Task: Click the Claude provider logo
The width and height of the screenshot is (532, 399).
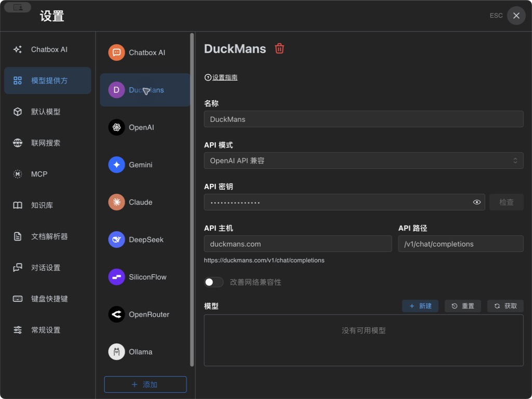Action: (116, 202)
